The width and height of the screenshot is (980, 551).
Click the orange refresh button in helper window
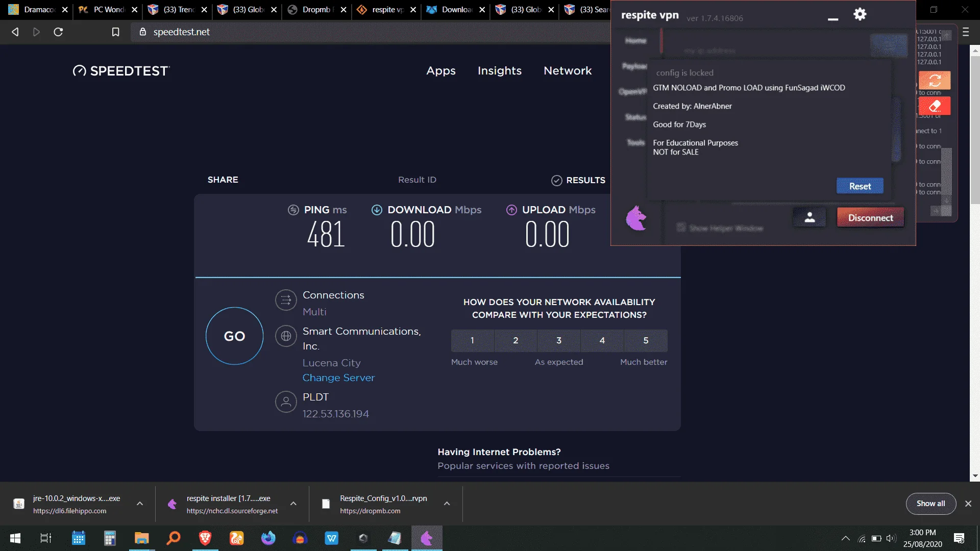tap(935, 81)
